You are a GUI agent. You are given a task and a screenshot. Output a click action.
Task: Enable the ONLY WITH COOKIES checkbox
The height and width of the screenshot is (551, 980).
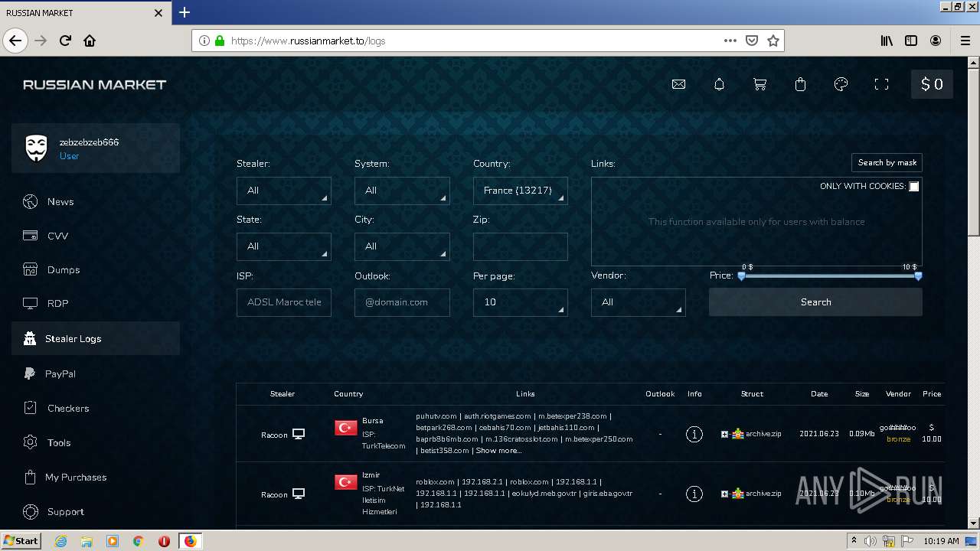(913, 187)
